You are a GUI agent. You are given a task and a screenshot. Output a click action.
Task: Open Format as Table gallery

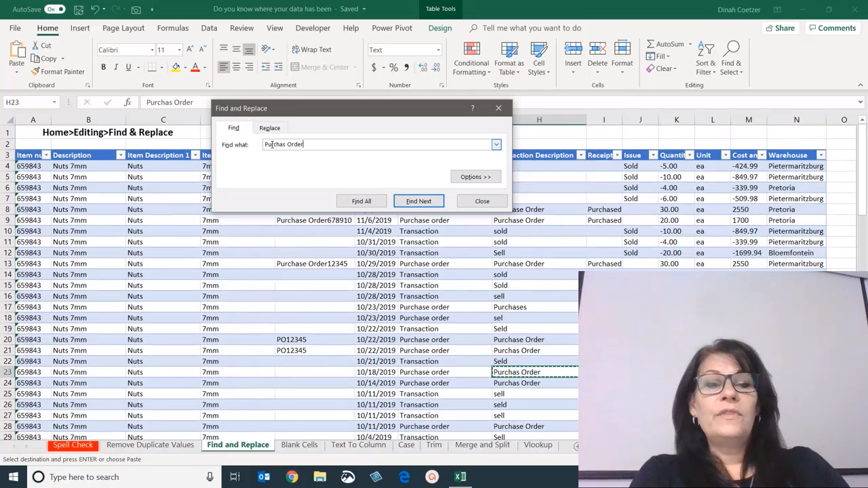click(509, 59)
